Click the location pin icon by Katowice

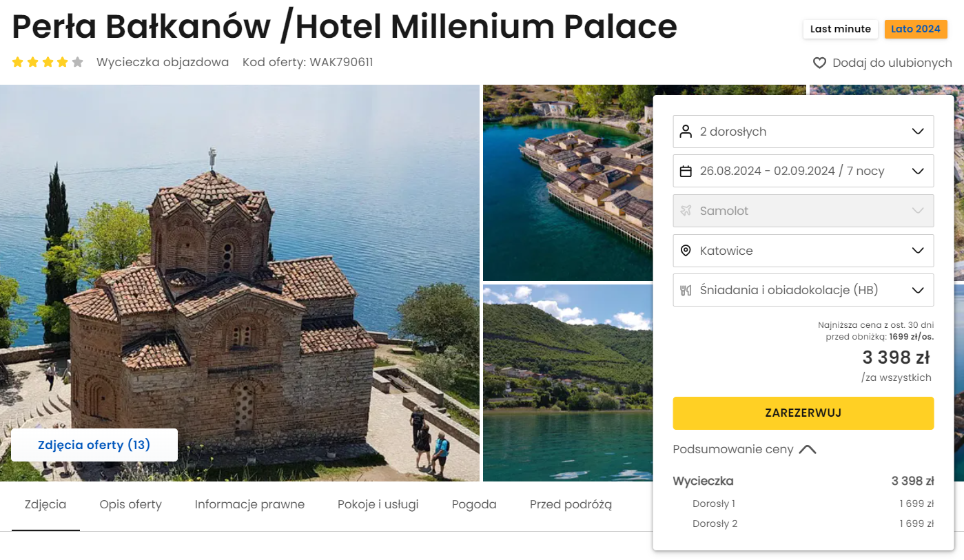click(x=686, y=251)
